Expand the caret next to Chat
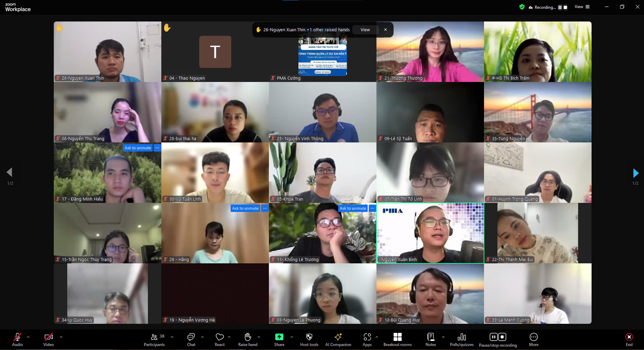644x350 pixels. point(202,337)
